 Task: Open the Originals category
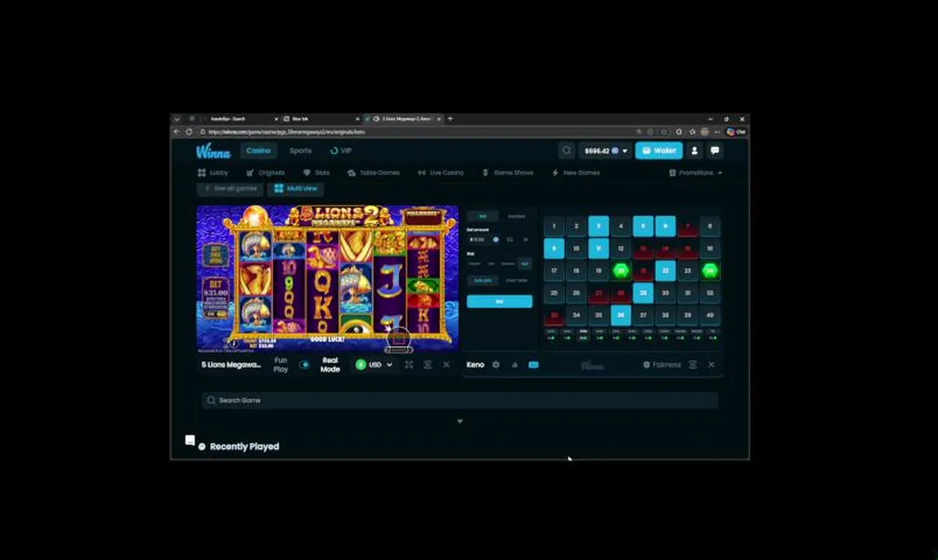tap(266, 173)
